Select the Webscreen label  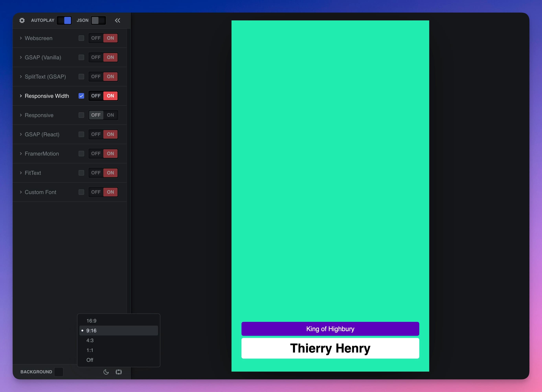click(x=39, y=38)
